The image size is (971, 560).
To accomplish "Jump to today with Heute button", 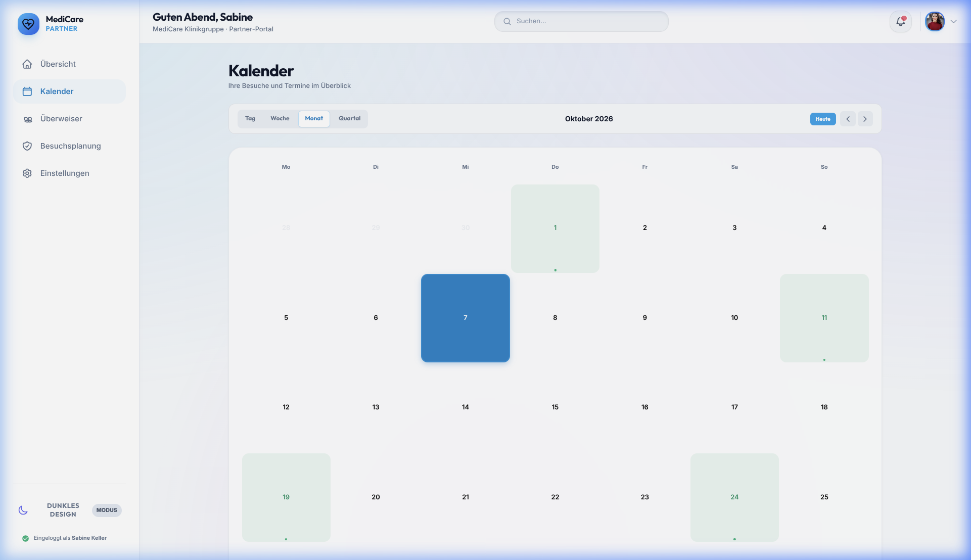I will point(823,119).
